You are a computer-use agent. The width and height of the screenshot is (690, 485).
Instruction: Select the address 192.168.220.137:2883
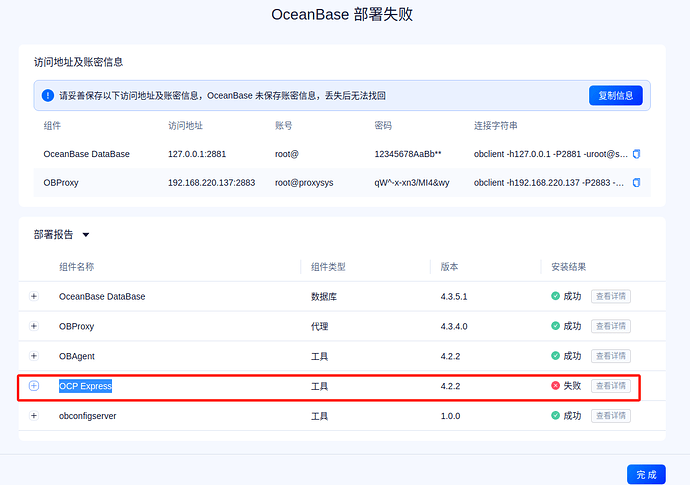click(211, 183)
